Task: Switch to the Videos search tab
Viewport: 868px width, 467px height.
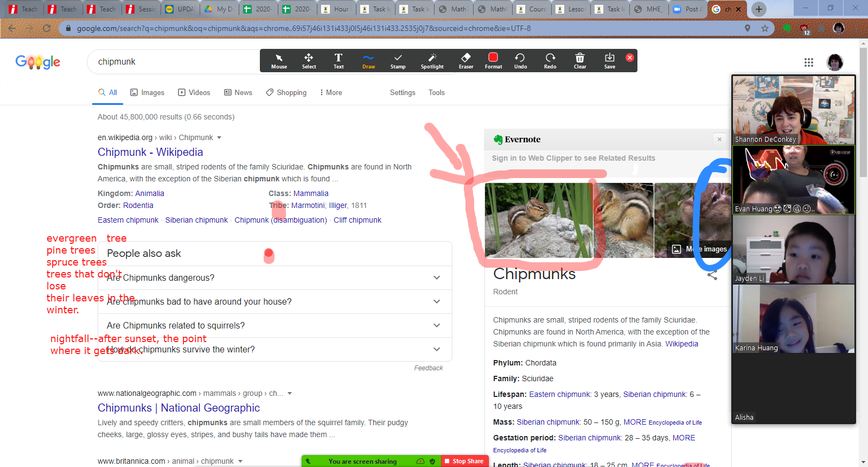Action: coord(194,93)
